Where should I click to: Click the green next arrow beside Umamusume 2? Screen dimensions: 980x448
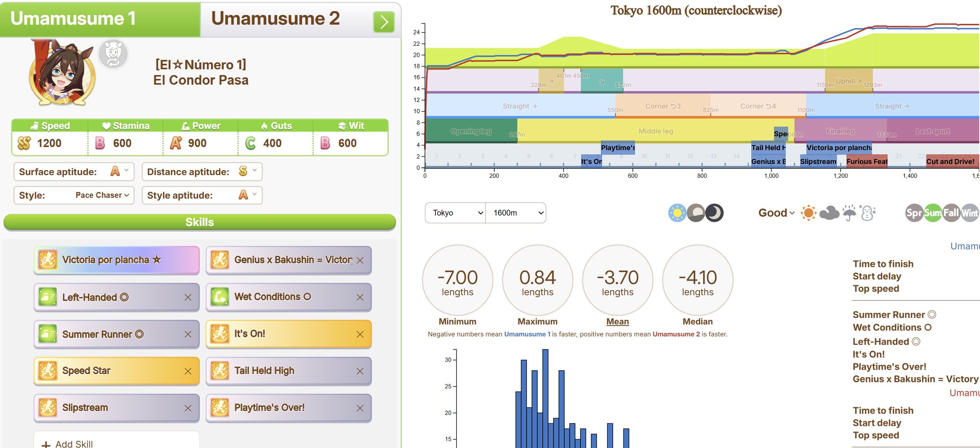point(383,22)
